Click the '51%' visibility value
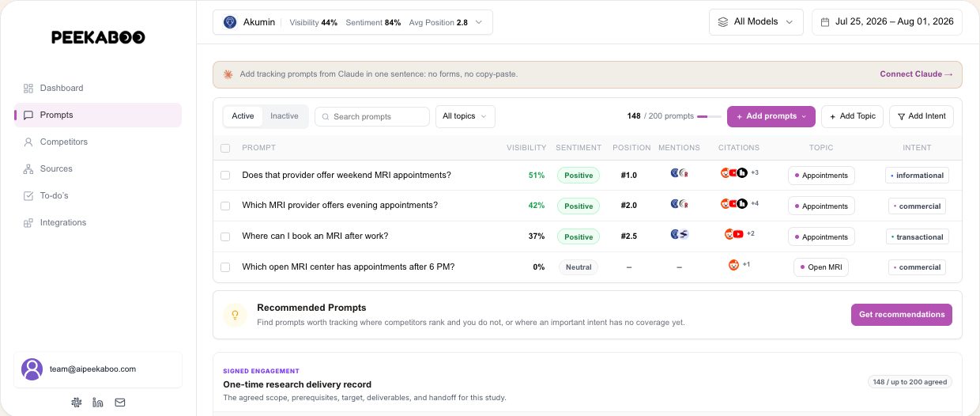 point(537,175)
